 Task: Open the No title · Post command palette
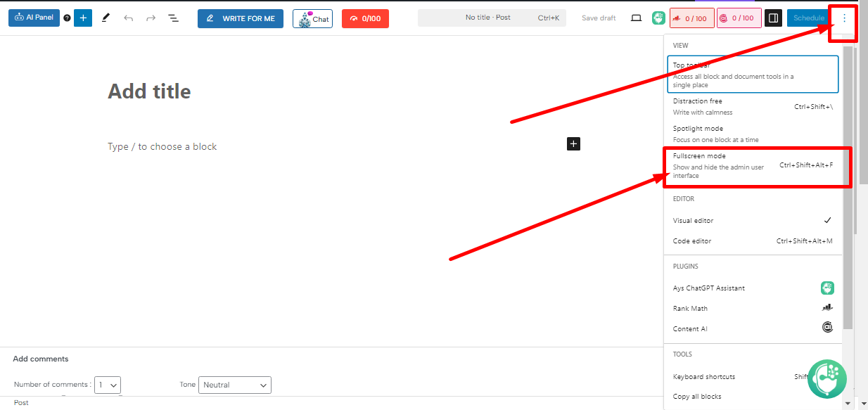coord(492,18)
